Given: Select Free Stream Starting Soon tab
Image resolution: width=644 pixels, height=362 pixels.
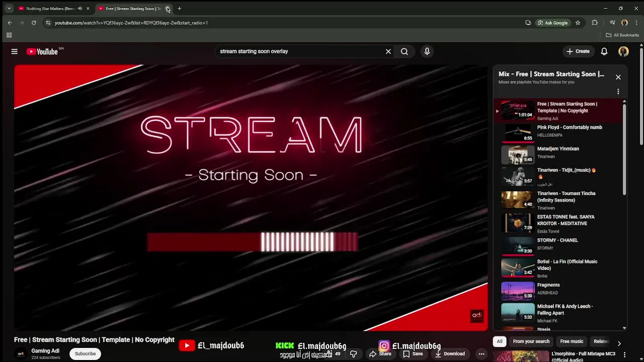Looking at the screenshot, I should point(133,9).
